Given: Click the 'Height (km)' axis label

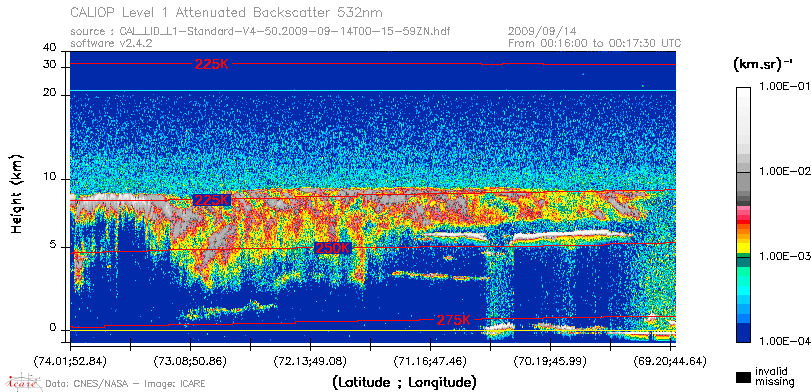Looking at the screenshot, I should tap(17, 194).
